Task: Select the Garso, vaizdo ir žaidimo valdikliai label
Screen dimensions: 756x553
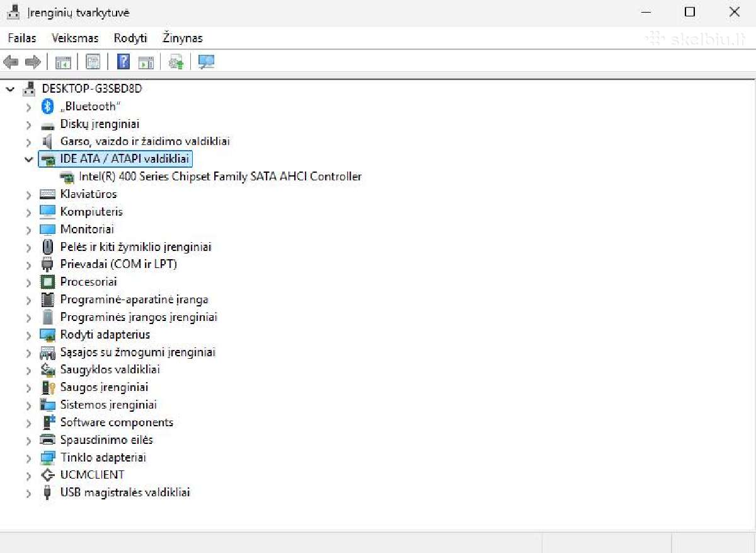Action: click(x=145, y=141)
